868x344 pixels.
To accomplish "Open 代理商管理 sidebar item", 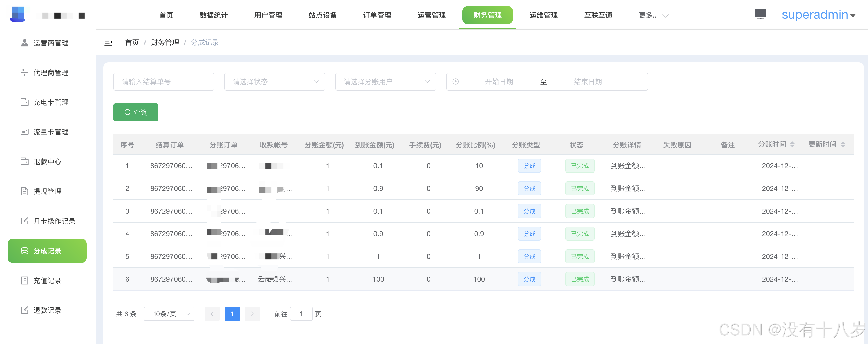I will click(50, 72).
